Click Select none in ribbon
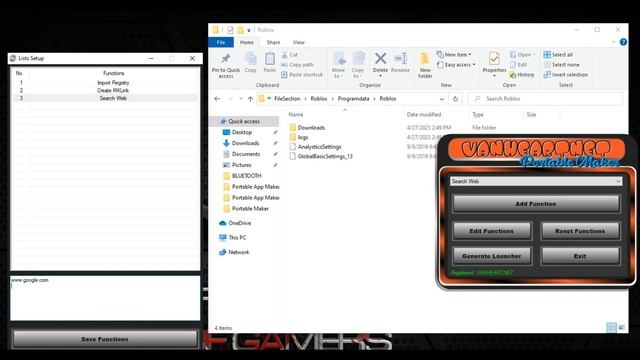Viewport: 640px width, 360px height. click(x=561, y=64)
